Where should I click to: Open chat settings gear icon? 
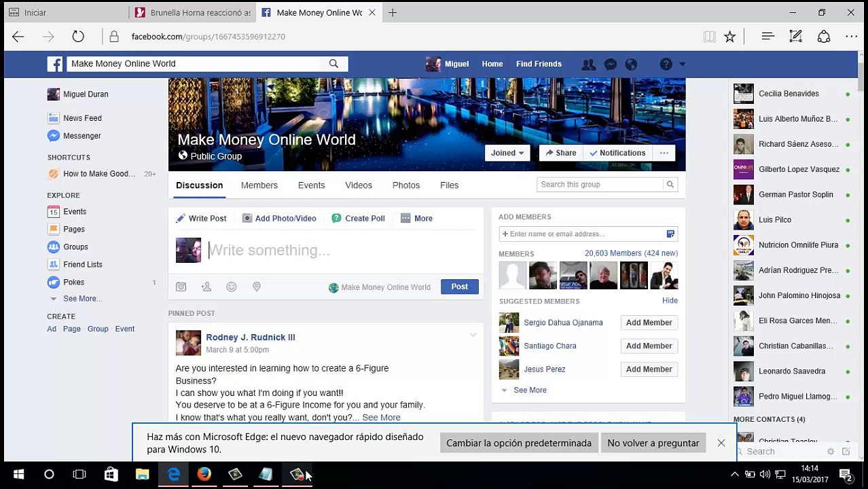click(831, 451)
